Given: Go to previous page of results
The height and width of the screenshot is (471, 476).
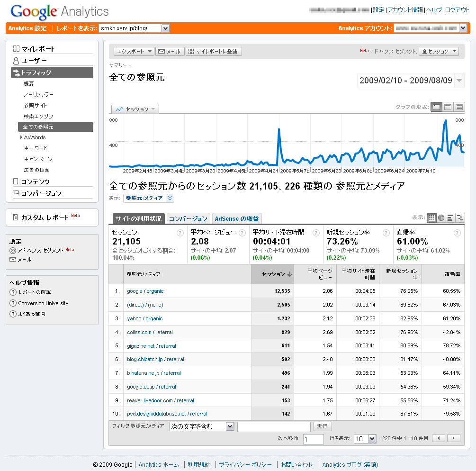Looking at the screenshot, I should coord(439,438).
